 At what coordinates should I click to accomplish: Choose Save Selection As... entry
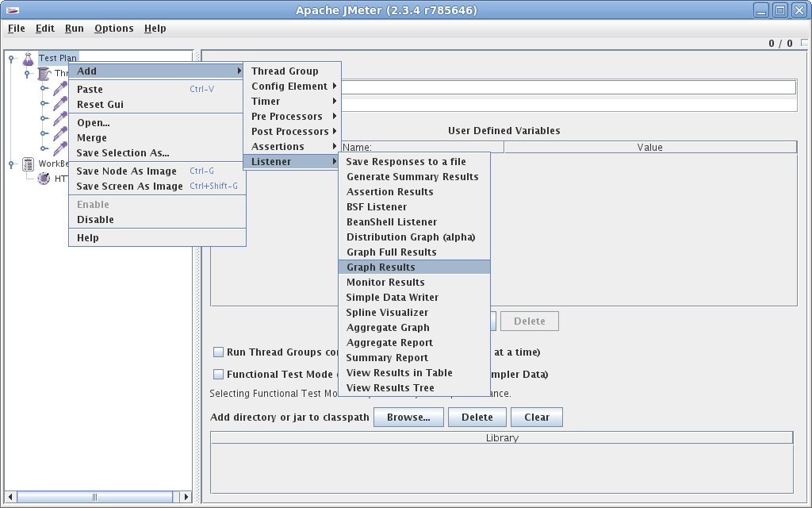tap(157, 153)
